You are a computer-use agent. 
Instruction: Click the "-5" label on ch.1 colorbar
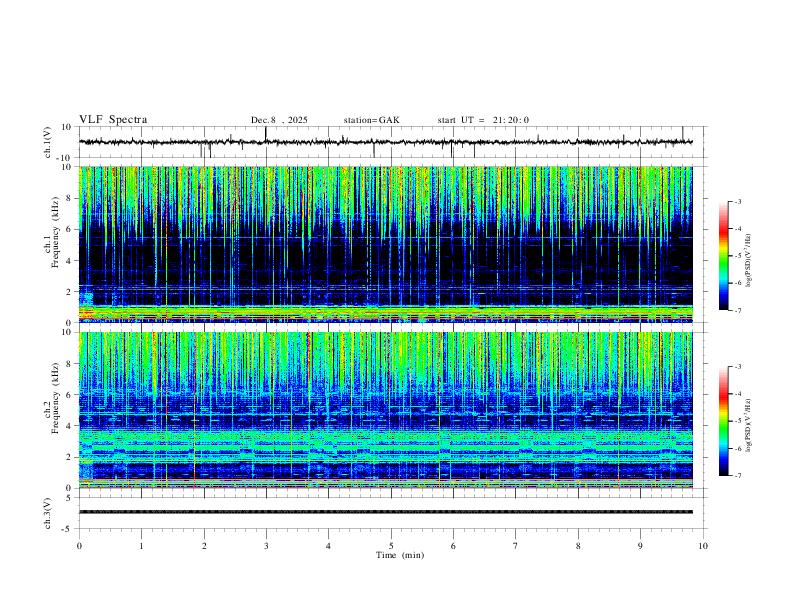[x=737, y=256]
